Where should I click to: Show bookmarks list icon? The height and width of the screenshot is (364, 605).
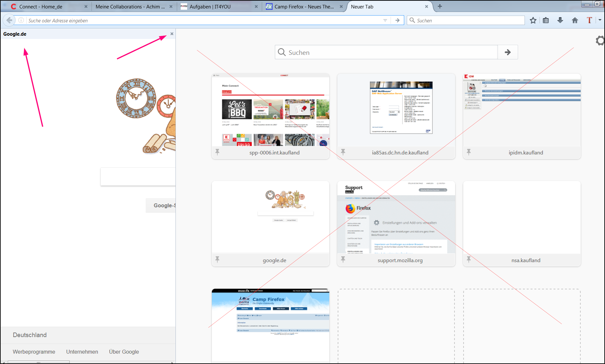click(x=546, y=20)
